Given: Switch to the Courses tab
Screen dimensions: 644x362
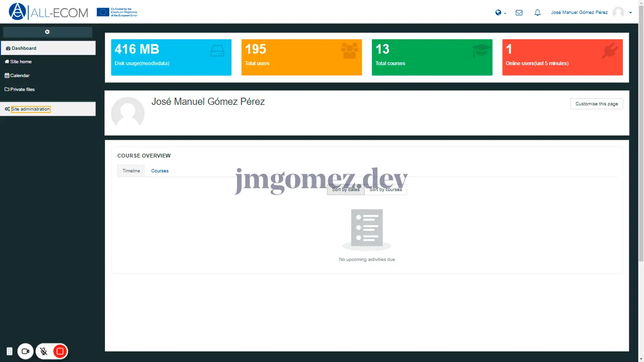Looking at the screenshot, I should coord(160,171).
